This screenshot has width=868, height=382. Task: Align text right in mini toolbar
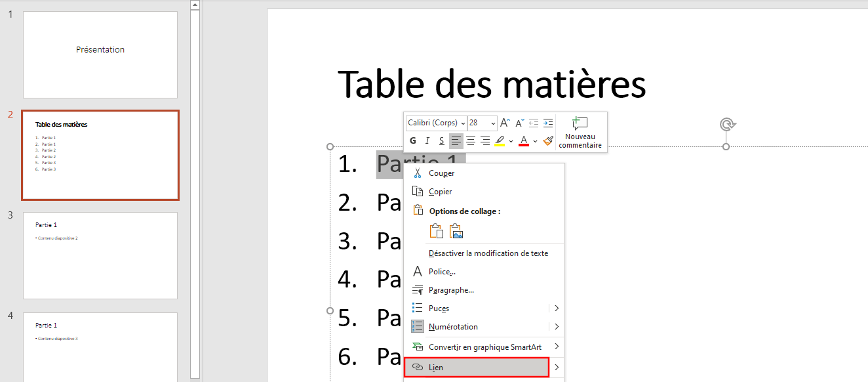(485, 140)
